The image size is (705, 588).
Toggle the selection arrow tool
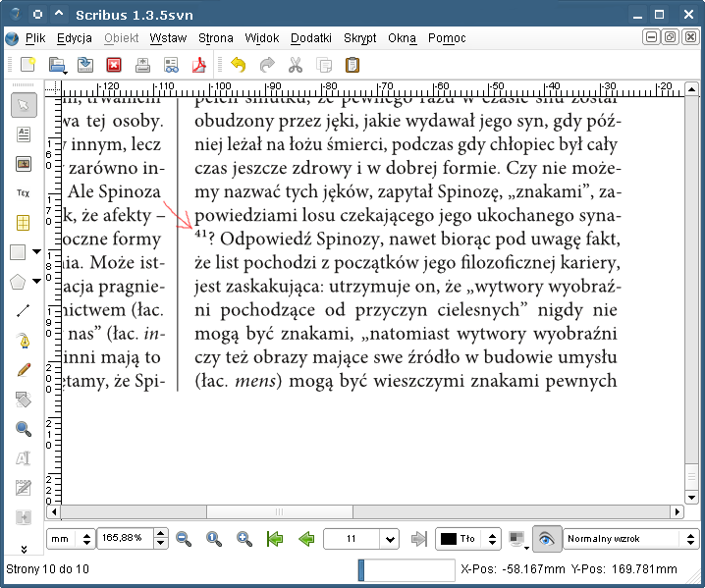pos(24,105)
